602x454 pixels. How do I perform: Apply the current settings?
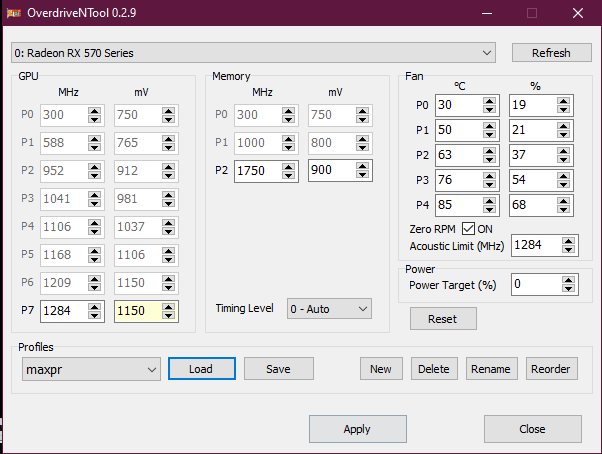pos(357,429)
